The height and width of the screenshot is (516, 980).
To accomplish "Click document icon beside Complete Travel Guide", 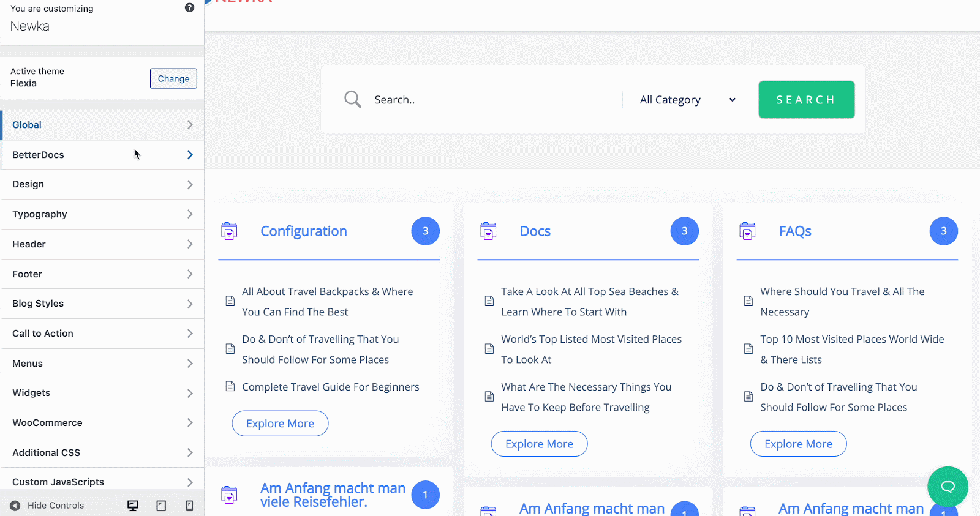I will pyautogui.click(x=230, y=386).
